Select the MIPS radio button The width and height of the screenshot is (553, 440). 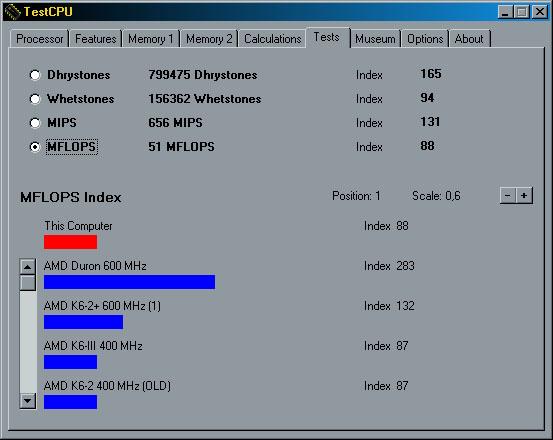pos(35,123)
